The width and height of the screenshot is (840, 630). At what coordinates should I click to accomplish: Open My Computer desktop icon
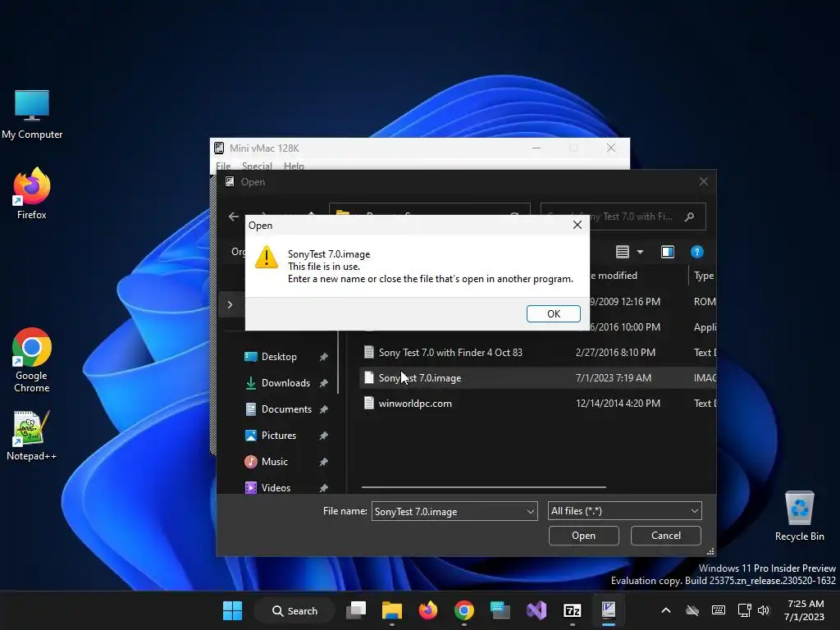[32, 115]
